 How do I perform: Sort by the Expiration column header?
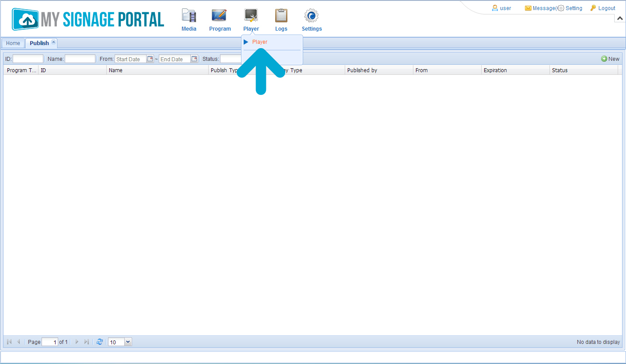tap(515, 70)
